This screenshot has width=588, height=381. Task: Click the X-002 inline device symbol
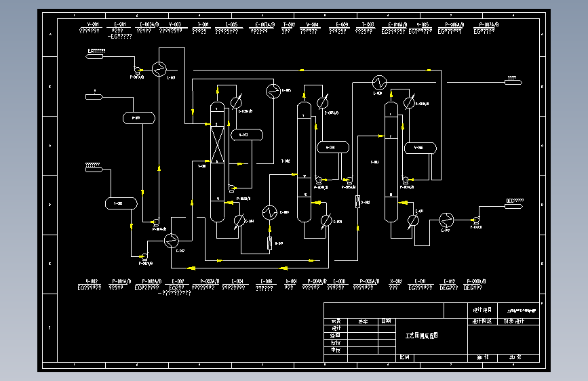pyautogui.click(x=357, y=202)
